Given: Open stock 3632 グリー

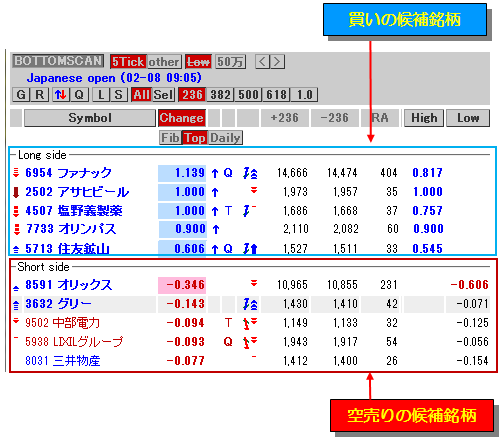Looking at the screenshot, I should point(58,304).
